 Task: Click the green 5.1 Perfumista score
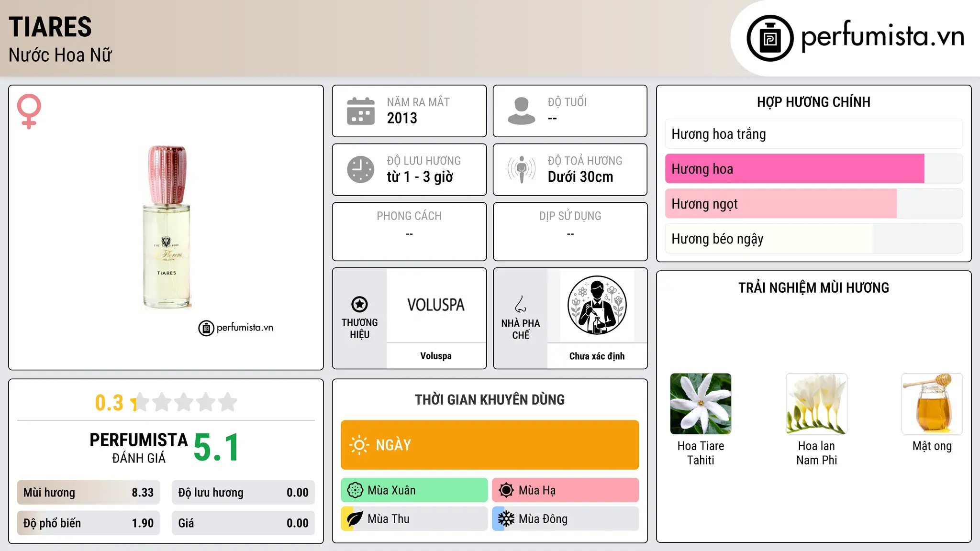(216, 447)
